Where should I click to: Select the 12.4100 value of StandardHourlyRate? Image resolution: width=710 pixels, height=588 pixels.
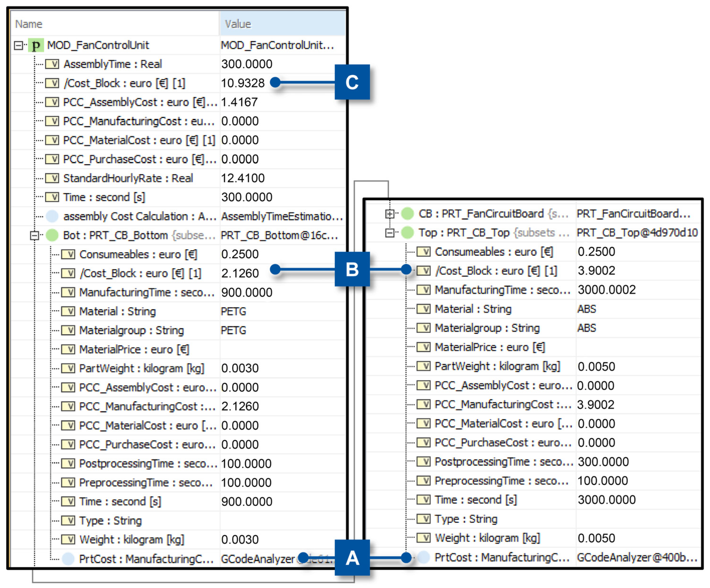click(x=243, y=178)
